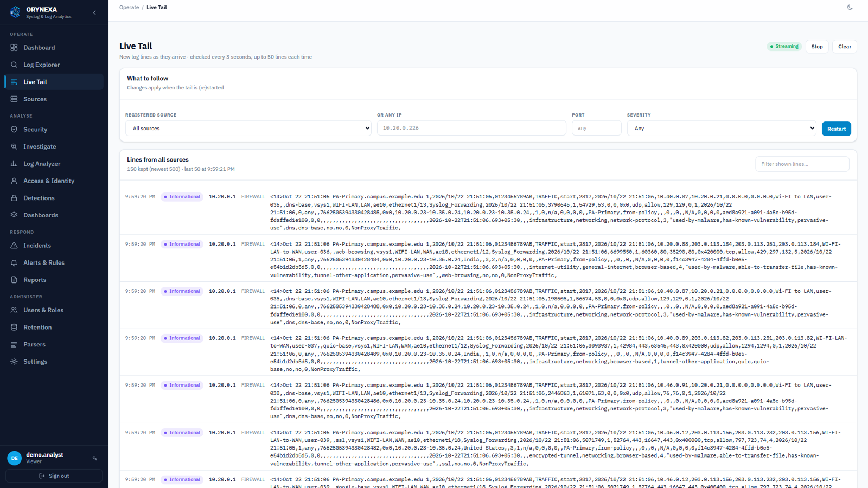This screenshot has height=488, width=868.
Task: Click Informational badge in user-036 web-browsing row
Action: 182,245
